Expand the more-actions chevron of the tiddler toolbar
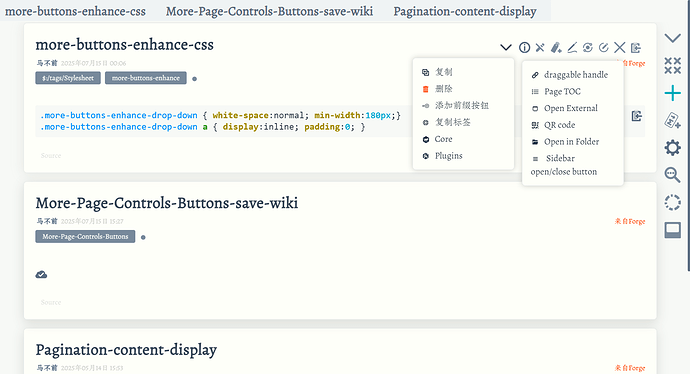690x374 pixels. coord(506,48)
